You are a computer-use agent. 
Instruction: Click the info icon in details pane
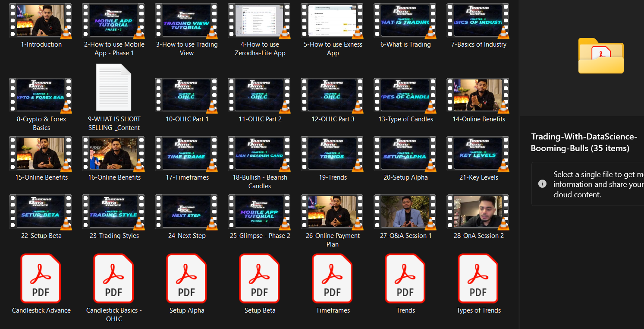(x=542, y=184)
